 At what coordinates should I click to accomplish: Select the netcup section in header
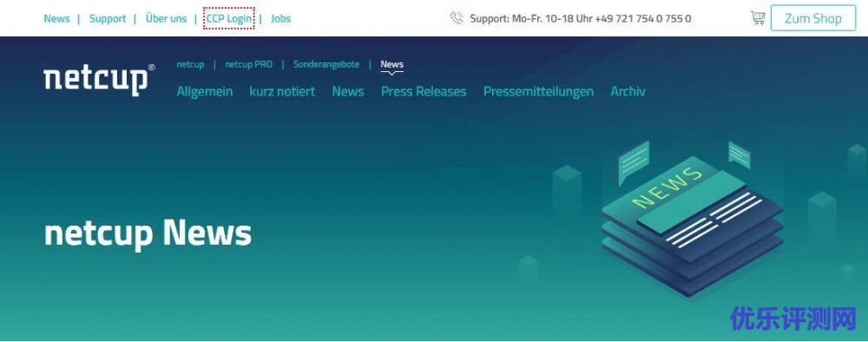[190, 64]
